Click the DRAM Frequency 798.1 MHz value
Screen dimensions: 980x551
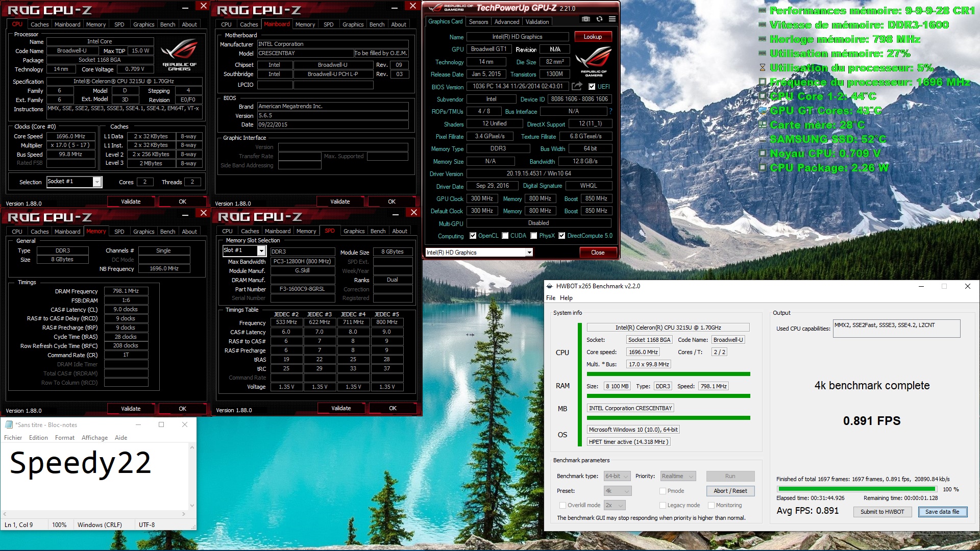126,291
